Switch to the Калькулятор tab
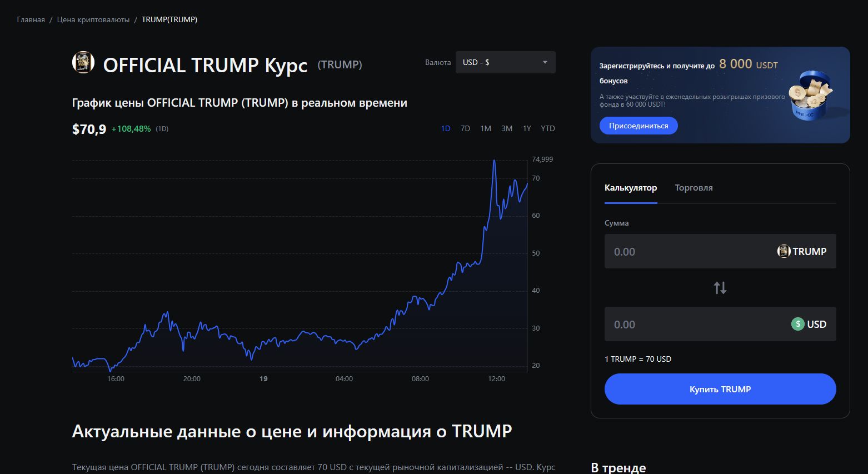868x474 pixels. click(631, 188)
